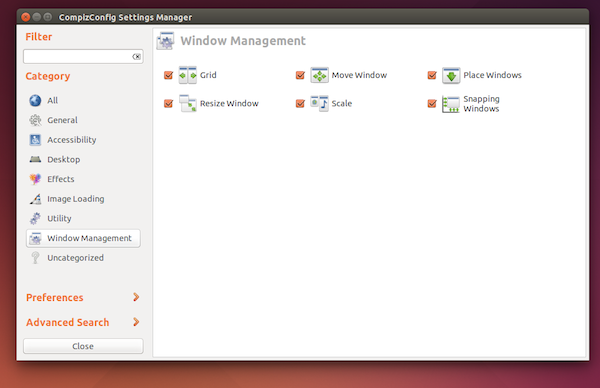Click the Uncategorized question mark icon
Viewport: 600px width, 388px height.
(x=35, y=258)
